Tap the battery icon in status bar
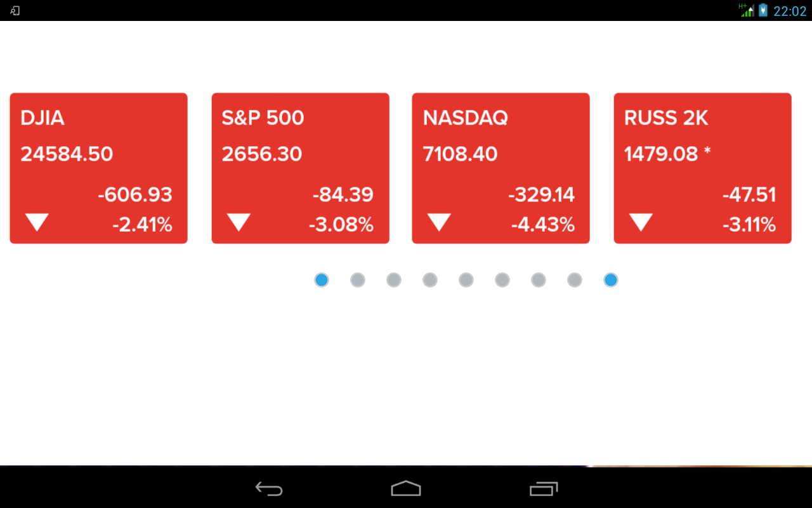 (763, 10)
